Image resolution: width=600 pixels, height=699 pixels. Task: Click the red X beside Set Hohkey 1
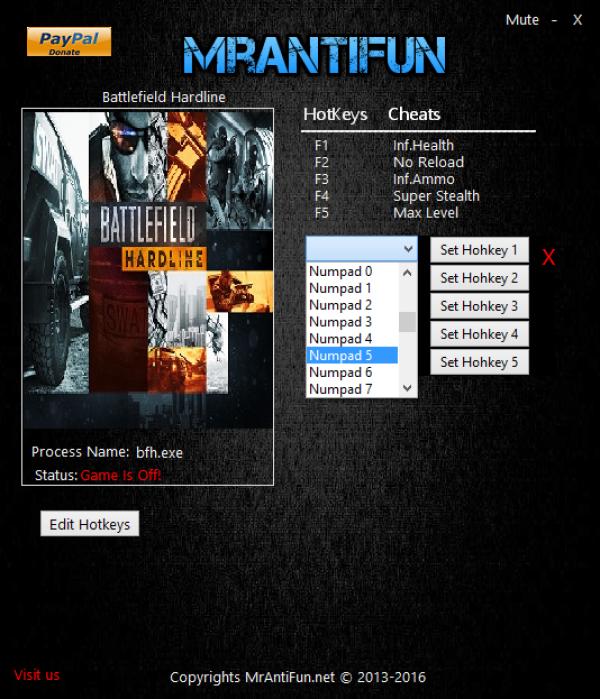pos(549,257)
